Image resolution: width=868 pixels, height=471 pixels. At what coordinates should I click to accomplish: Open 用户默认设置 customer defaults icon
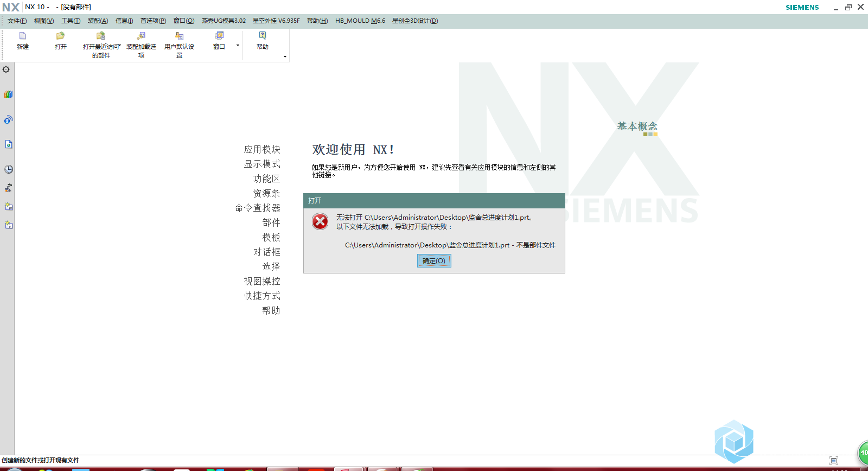179,36
